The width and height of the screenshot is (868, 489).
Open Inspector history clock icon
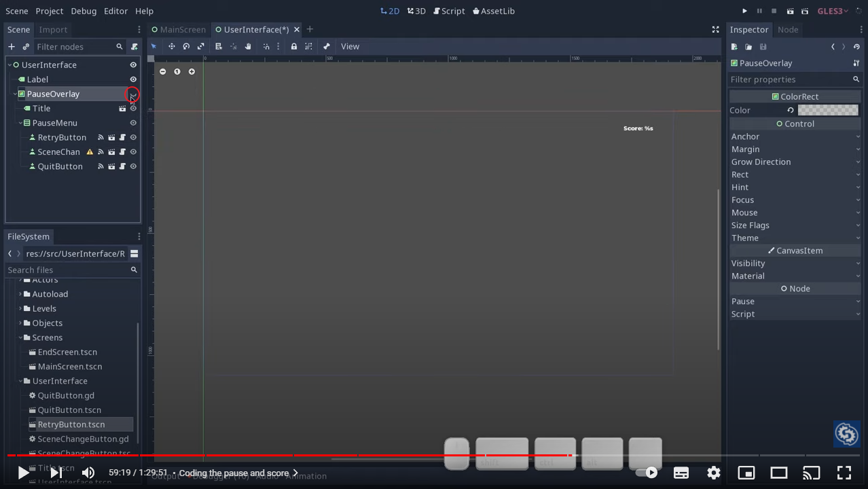point(856,47)
